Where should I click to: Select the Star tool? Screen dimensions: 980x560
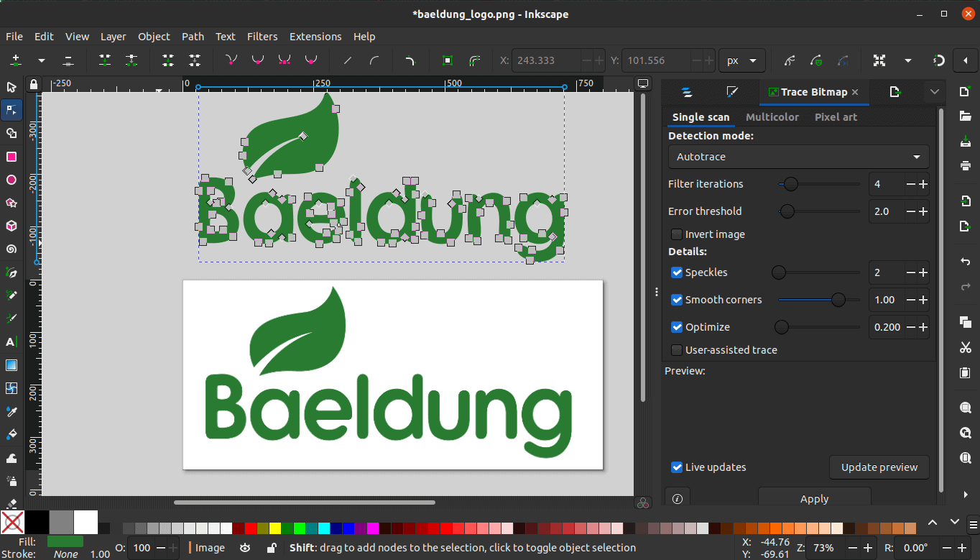click(x=11, y=203)
